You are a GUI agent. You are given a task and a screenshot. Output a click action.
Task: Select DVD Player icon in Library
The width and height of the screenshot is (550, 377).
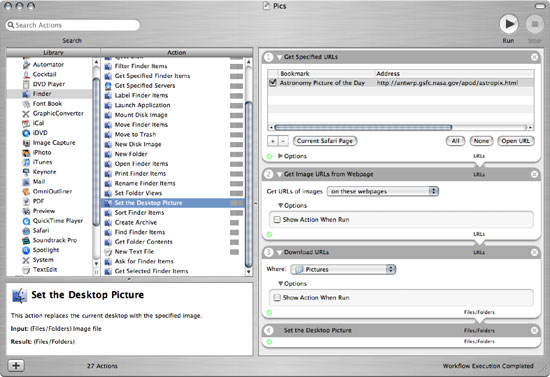point(26,84)
